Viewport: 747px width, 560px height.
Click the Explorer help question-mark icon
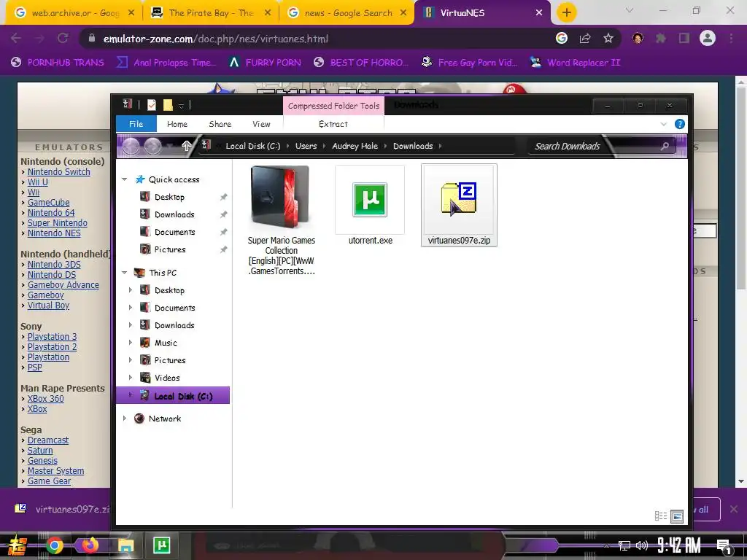pyautogui.click(x=679, y=124)
